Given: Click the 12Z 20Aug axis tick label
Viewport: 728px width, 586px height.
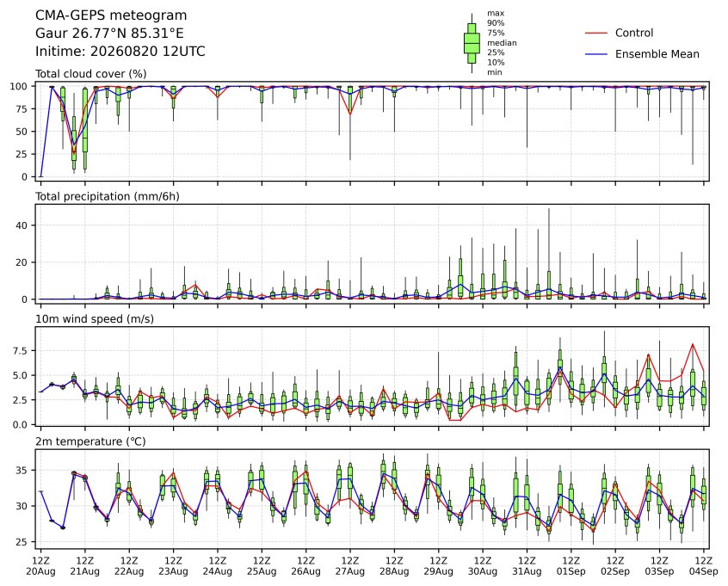Looking at the screenshot, I should point(40,565).
